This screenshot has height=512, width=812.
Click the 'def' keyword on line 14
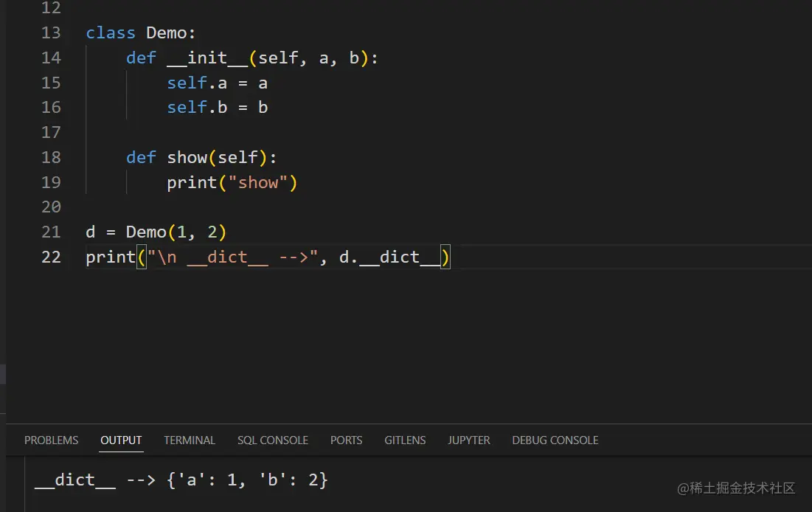click(141, 58)
